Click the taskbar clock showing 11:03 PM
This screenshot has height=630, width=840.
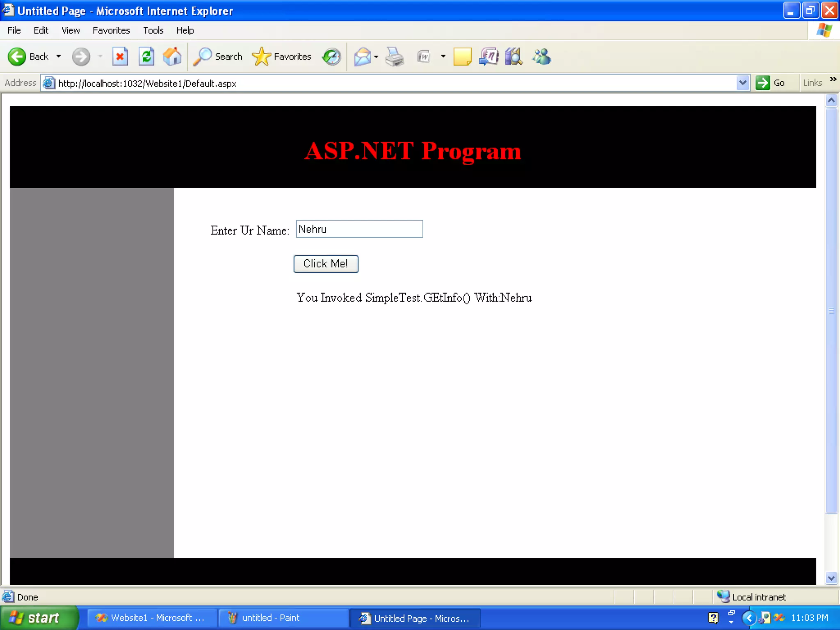(x=809, y=618)
